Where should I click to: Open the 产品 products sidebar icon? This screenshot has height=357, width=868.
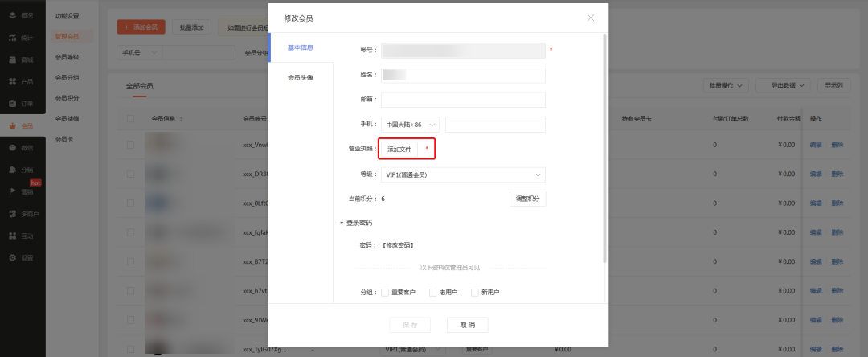(x=13, y=81)
